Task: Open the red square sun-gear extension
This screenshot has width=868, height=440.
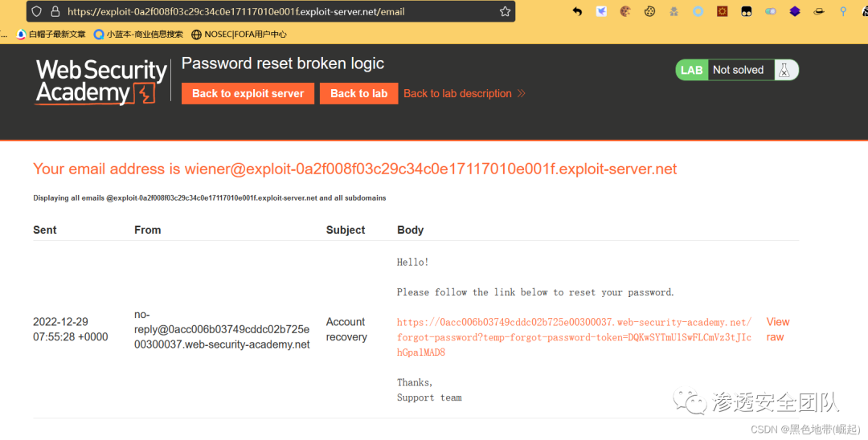Action: click(723, 11)
